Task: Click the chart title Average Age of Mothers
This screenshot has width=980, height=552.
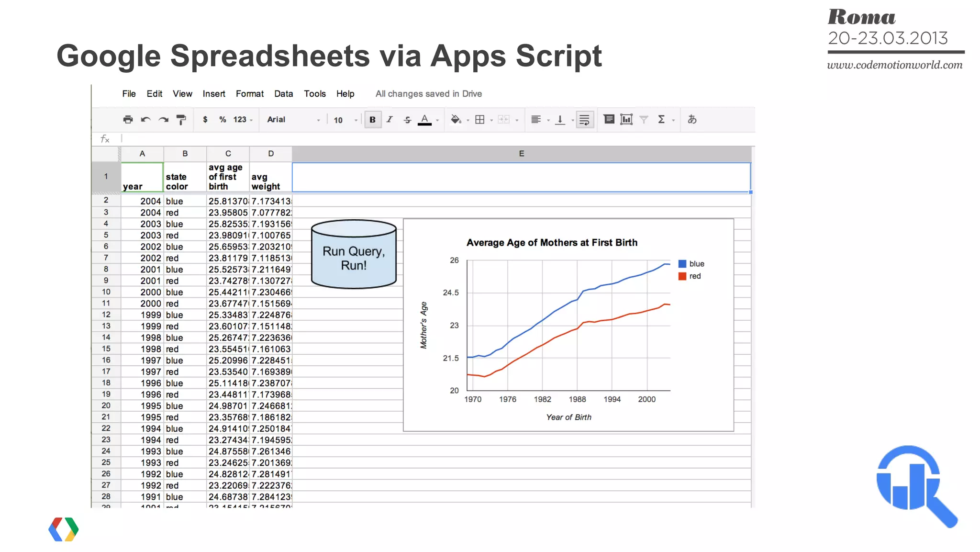Action: tap(552, 243)
